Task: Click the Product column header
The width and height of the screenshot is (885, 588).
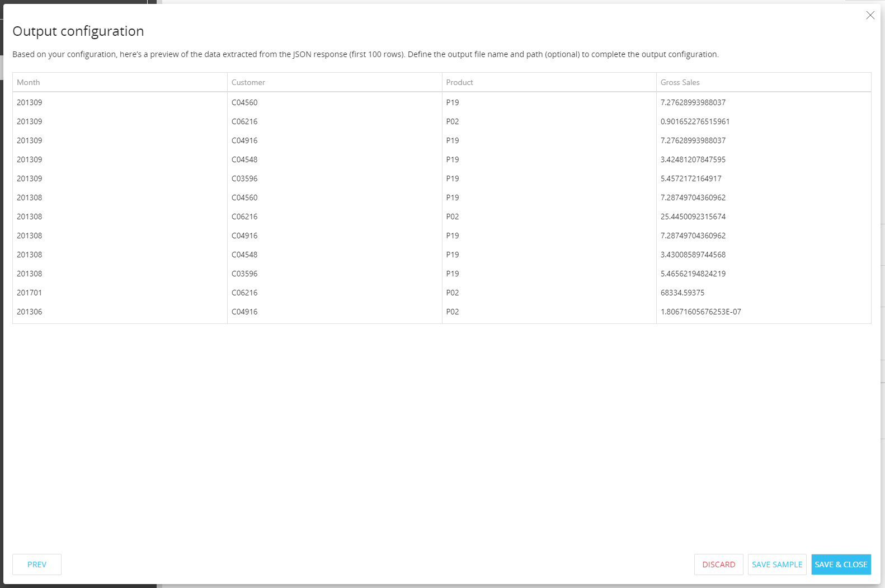Action: pyautogui.click(x=459, y=82)
